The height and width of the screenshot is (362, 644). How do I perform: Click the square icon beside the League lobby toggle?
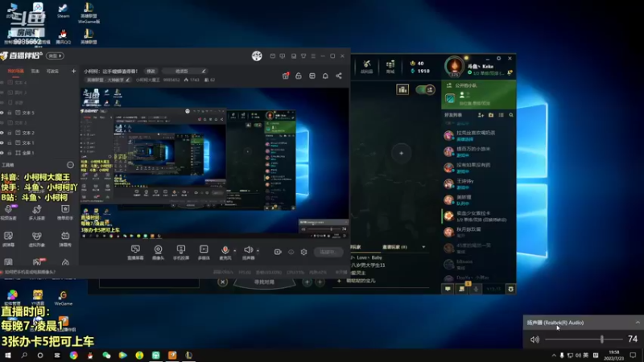pos(402,89)
